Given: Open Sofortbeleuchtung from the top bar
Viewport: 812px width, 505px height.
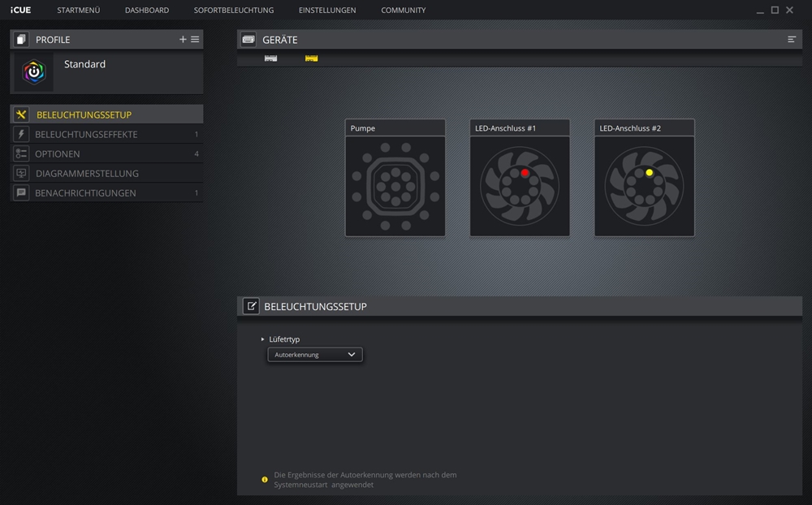Looking at the screenshot, I should 234,11.
